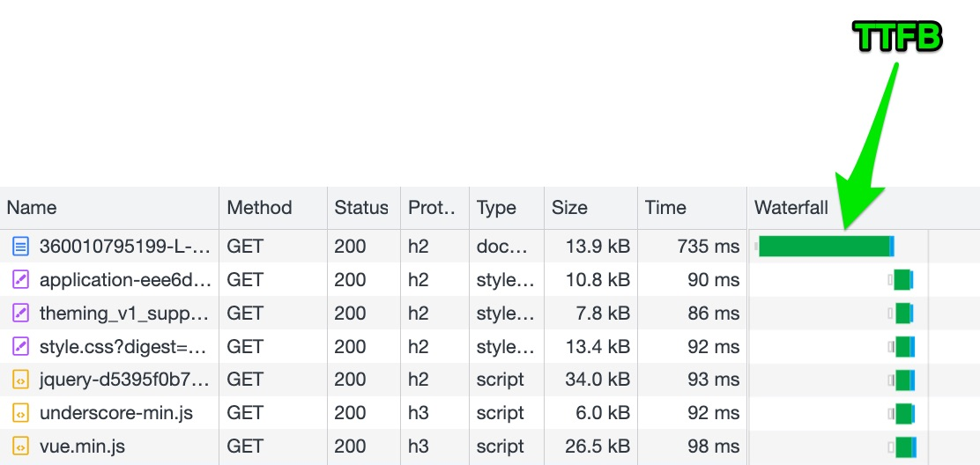Click the script icon beside underscore-min.js
980x465 pixels.
[x=19, y=413]
